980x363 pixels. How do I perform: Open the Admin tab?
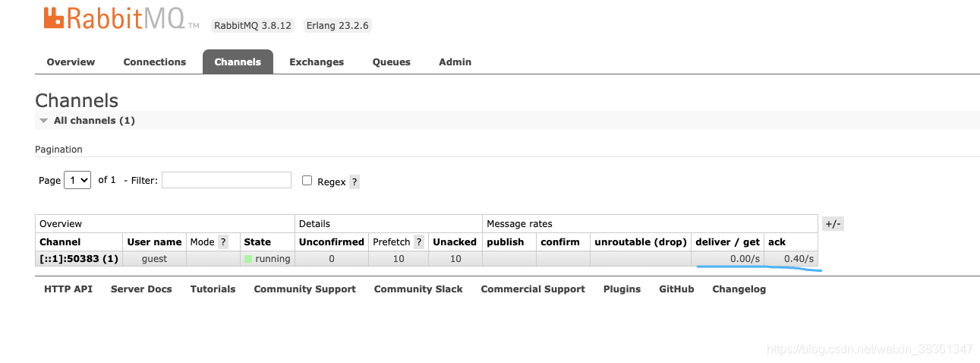click(455, 62)
